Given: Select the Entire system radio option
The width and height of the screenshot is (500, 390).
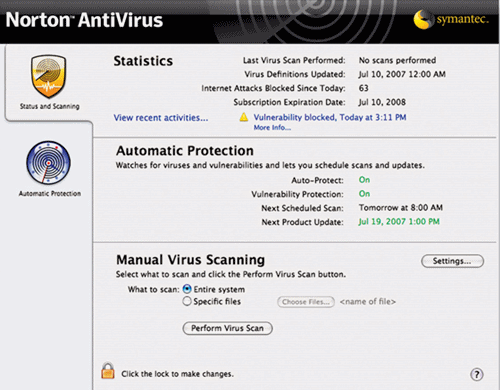Looking at the screenshot, I should coord(187,289).
